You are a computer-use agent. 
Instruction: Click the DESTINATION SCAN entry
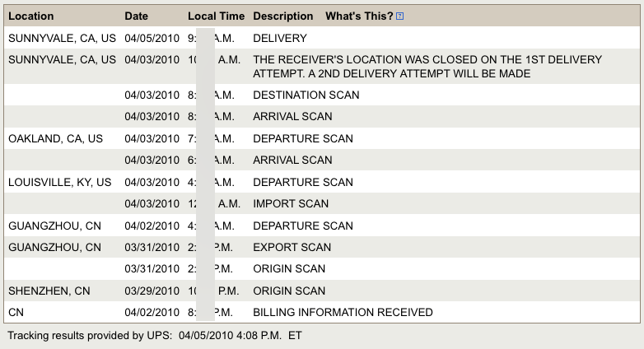pyautogui.click(x=306, y=95)
